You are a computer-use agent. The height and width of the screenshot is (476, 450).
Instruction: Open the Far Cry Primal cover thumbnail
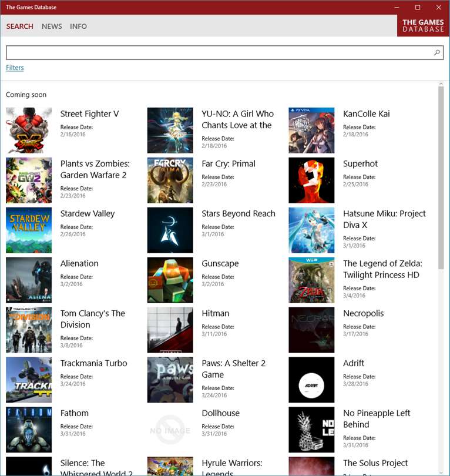tap(170, 180)
